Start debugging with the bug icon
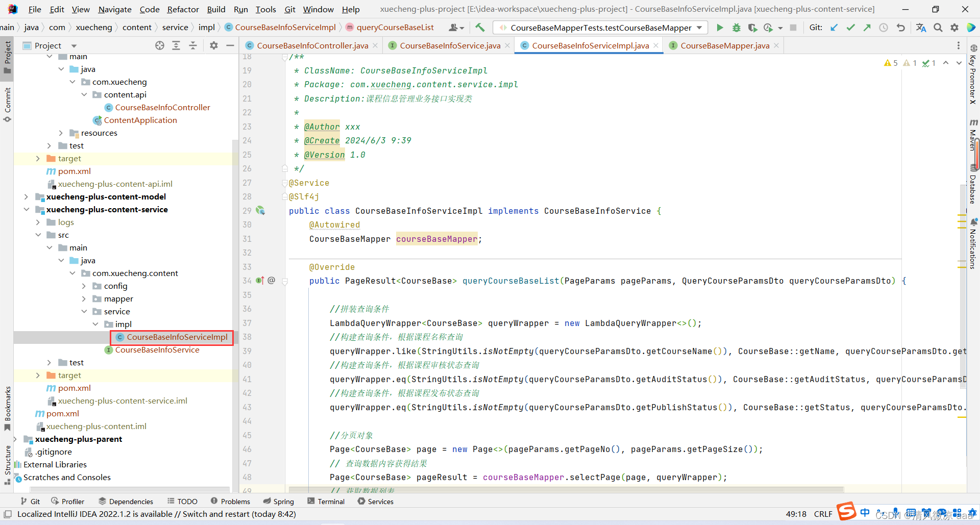 (736, 28)
